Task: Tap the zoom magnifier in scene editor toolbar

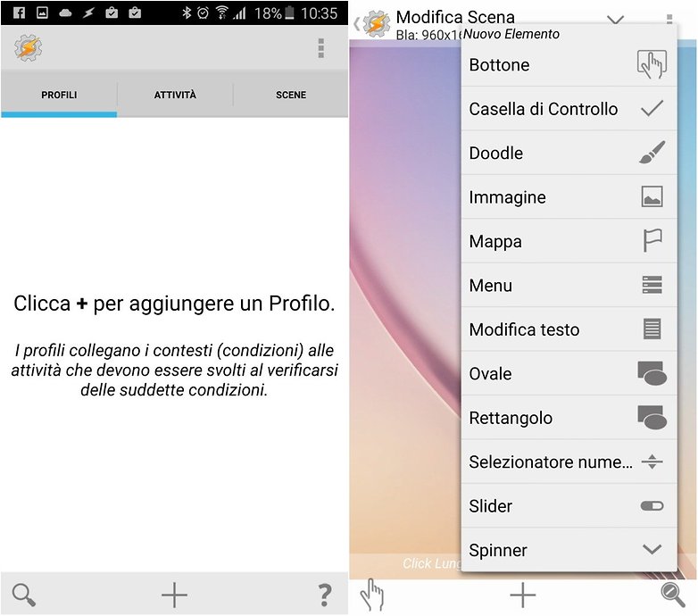Action: tap(673, 595)
